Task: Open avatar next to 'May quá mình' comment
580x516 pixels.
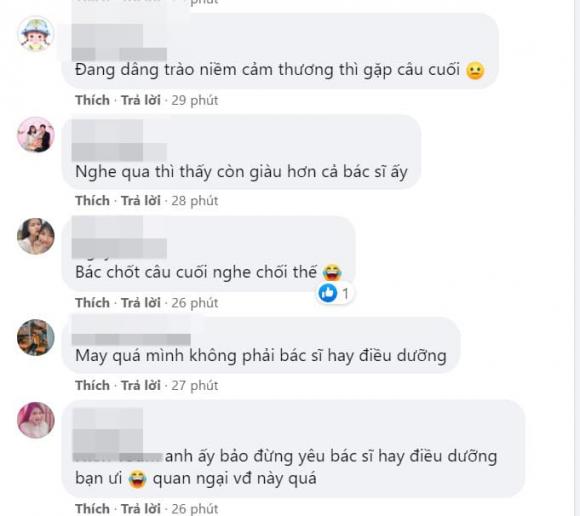Action: pos(36,337)
